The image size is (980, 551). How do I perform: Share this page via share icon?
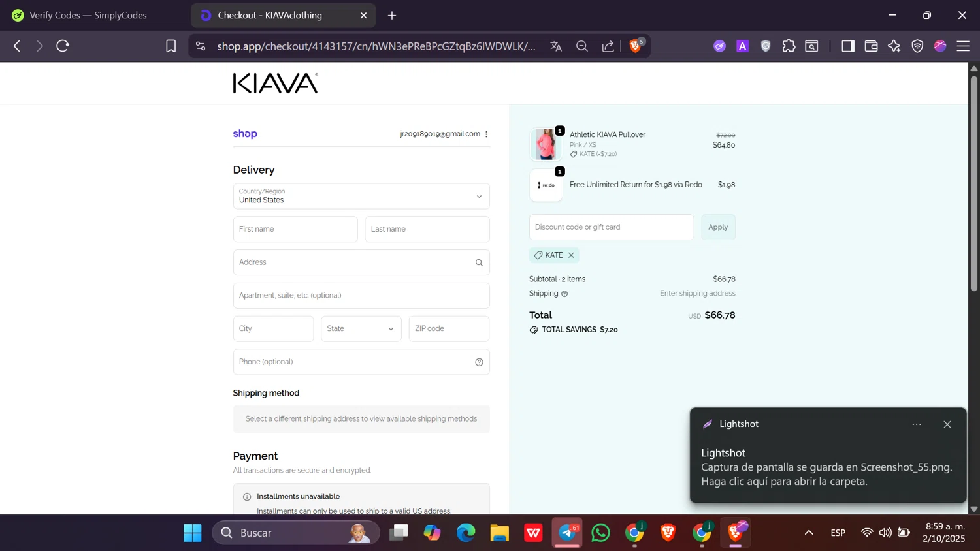tap(608, 46)
